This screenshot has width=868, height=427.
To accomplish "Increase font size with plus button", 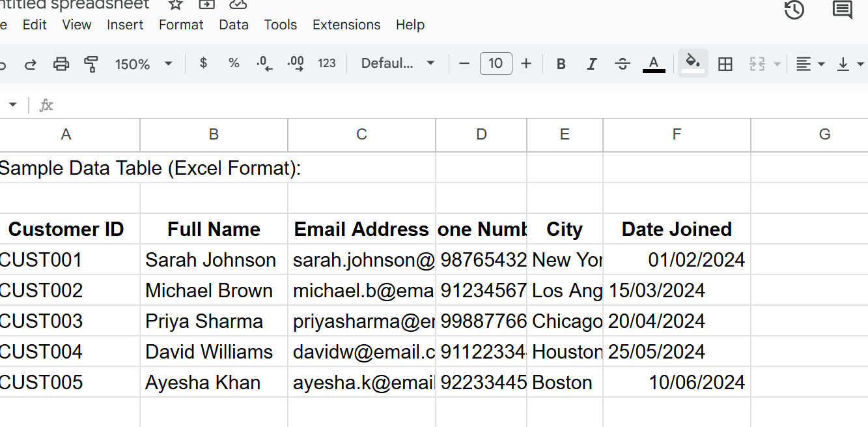I will tap(526, 63).
